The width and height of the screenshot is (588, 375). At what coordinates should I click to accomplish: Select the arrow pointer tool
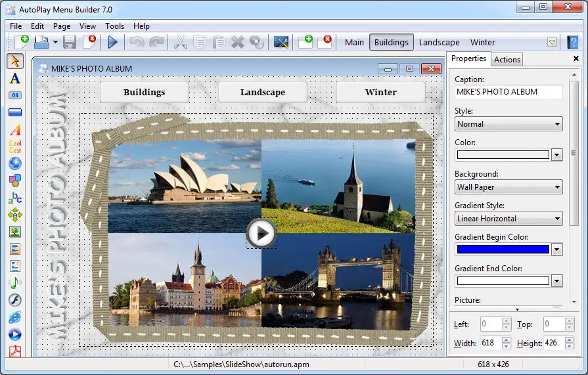coord(14,61)
